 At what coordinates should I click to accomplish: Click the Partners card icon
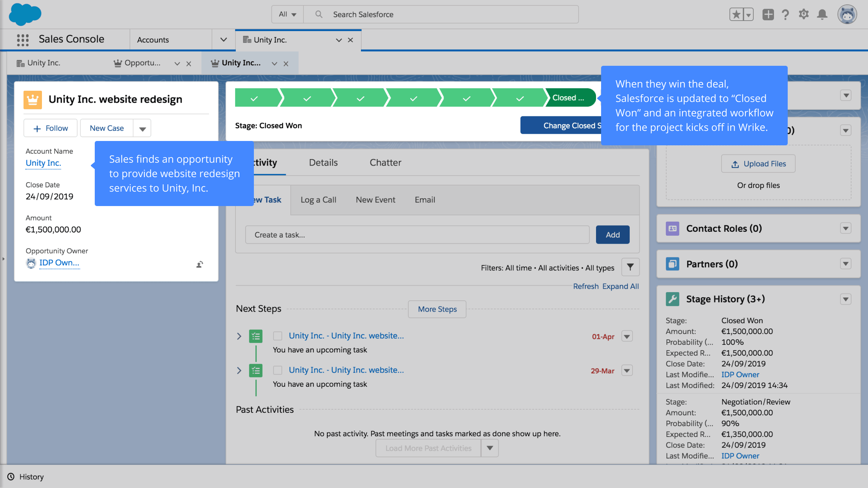[x=672, y=264]
